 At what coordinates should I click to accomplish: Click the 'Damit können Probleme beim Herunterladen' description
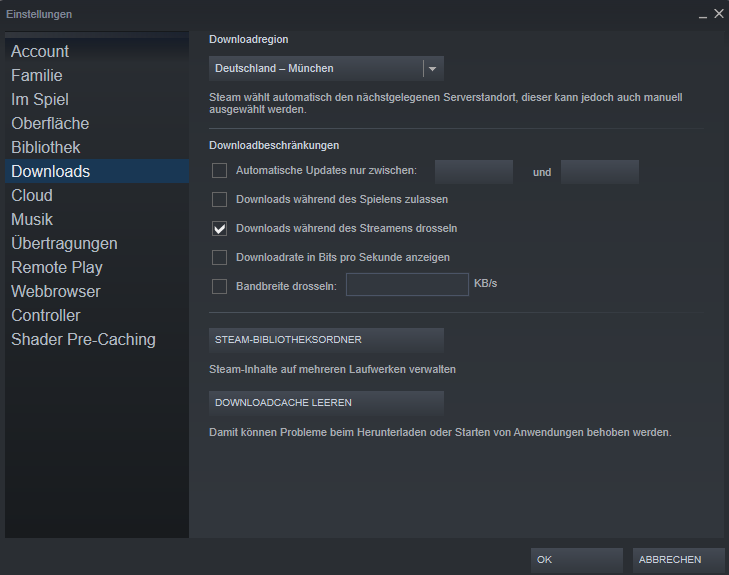coord(440,432)
